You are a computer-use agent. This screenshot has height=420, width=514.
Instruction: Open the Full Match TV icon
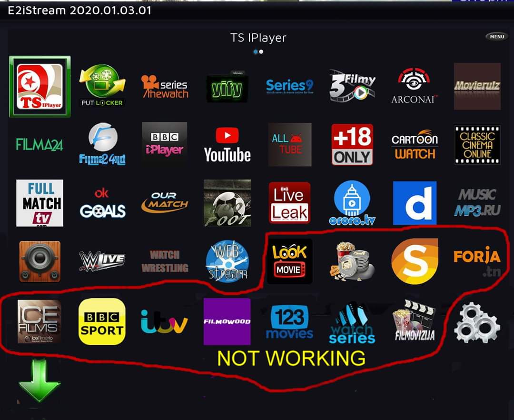[40, 203]
